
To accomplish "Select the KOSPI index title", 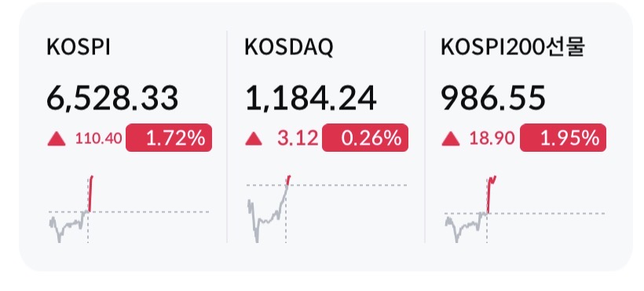I will click(x=79, y=47).
